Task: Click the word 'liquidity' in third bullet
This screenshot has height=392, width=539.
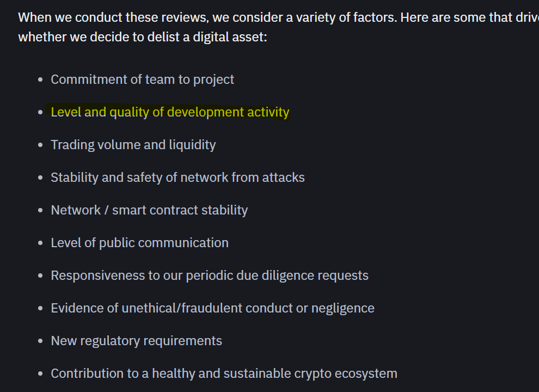Action: [192, 145]
